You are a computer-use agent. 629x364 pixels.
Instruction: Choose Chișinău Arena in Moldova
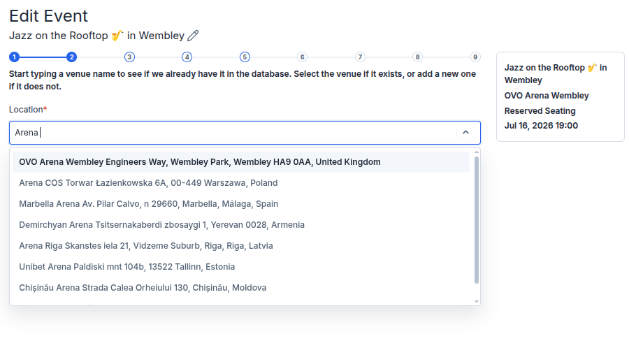[x=241, y=287]
